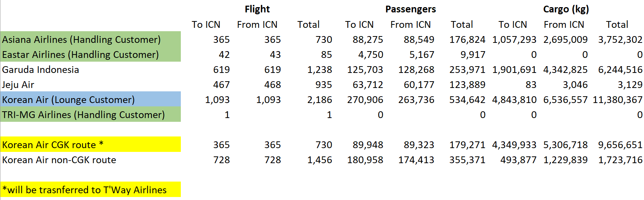Select the yellow T'Way Airlines footnote cell

tap(84, 190)
